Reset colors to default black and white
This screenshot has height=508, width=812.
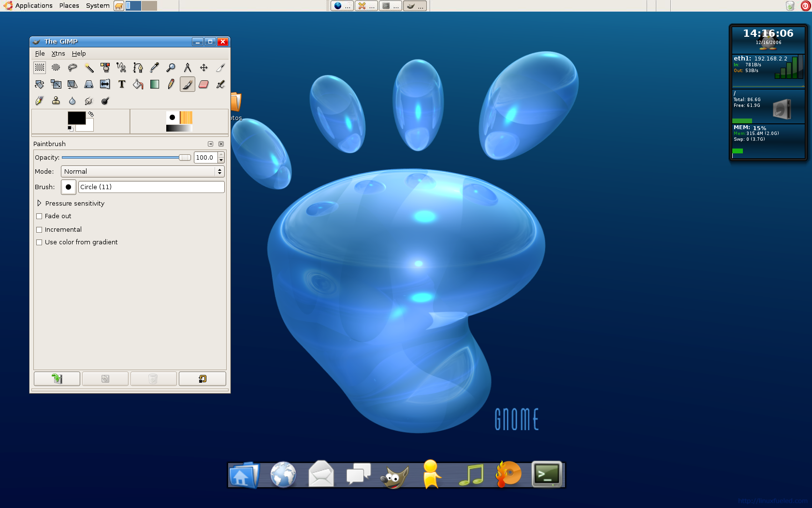70,128
